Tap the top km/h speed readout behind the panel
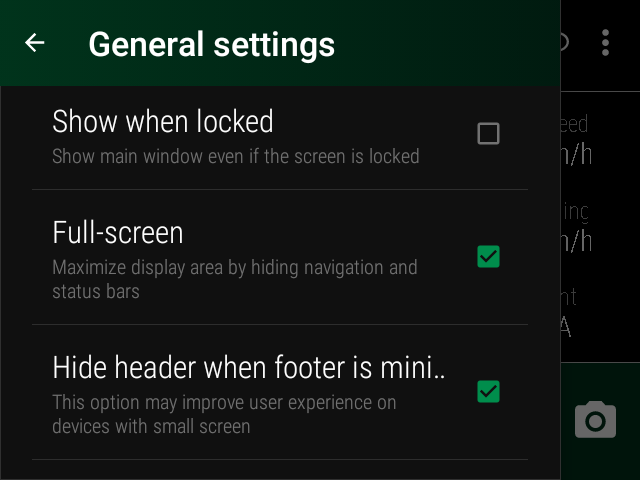This screenshot has height=480, width=640. coord(576,156)
